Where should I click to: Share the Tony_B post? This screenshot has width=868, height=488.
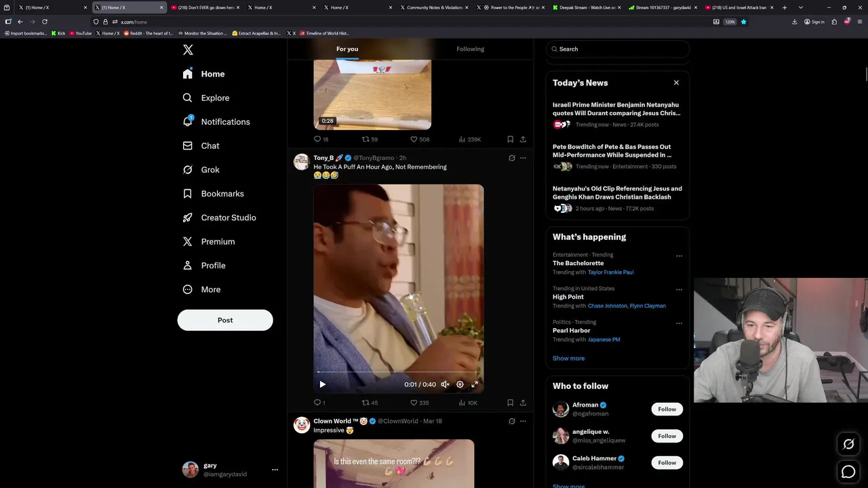click(x=523, y=403)
